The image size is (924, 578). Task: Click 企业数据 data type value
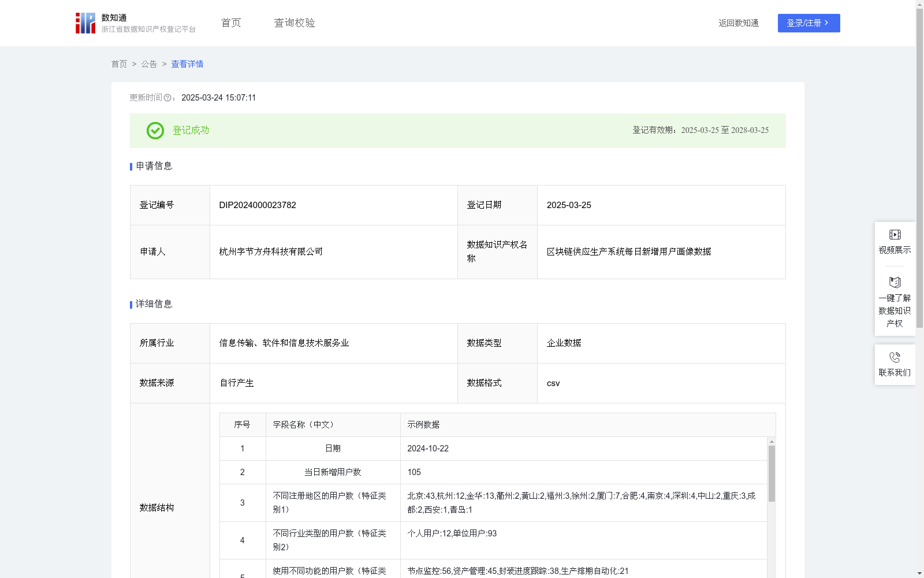(x=564, y=343)
